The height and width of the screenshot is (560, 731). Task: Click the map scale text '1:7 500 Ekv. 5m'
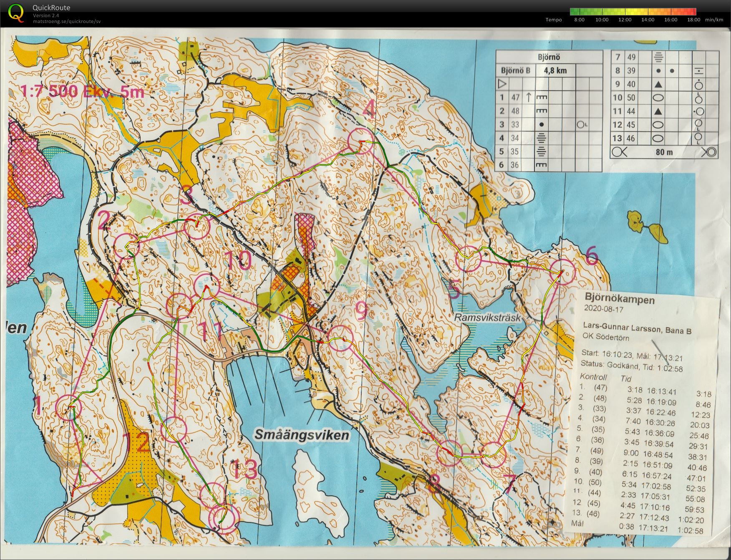click(x=82, y=91)
